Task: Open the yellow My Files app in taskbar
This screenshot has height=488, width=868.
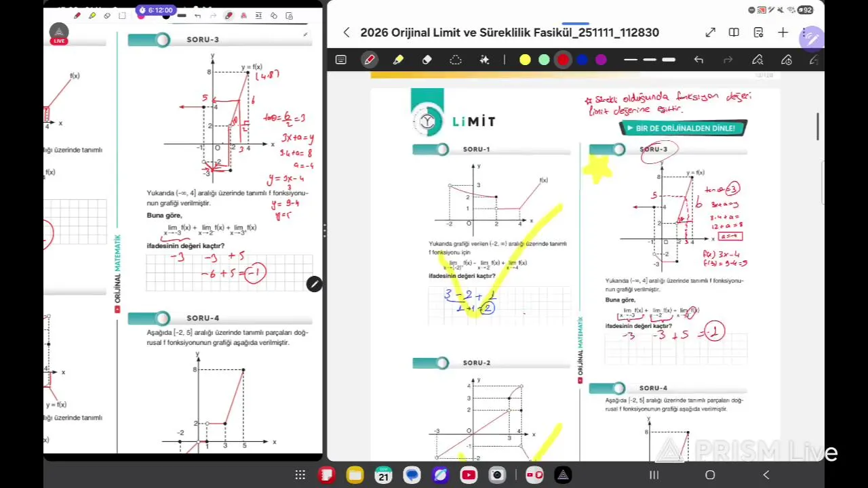Action: [x=355, y=475]
